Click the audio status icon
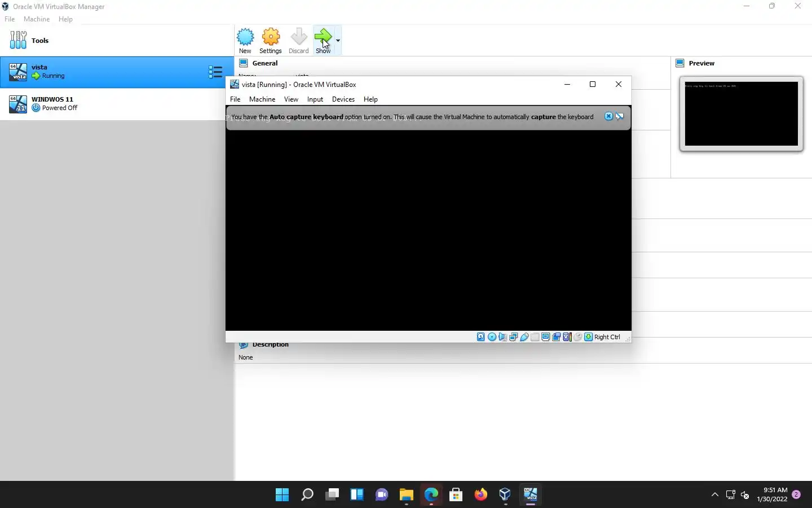This screenshot has width=812, height=508. [502, 337]
